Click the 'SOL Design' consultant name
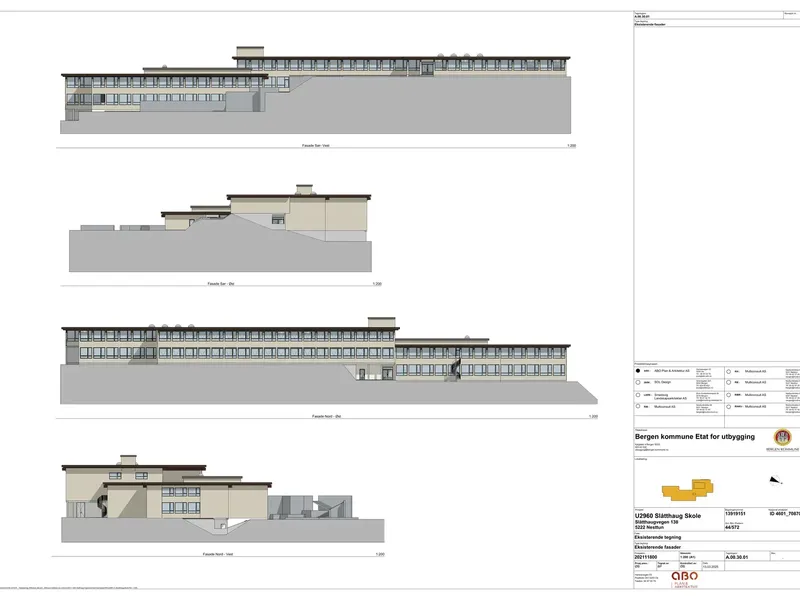Viewport: 800px width, 600px height. (662, 382)
